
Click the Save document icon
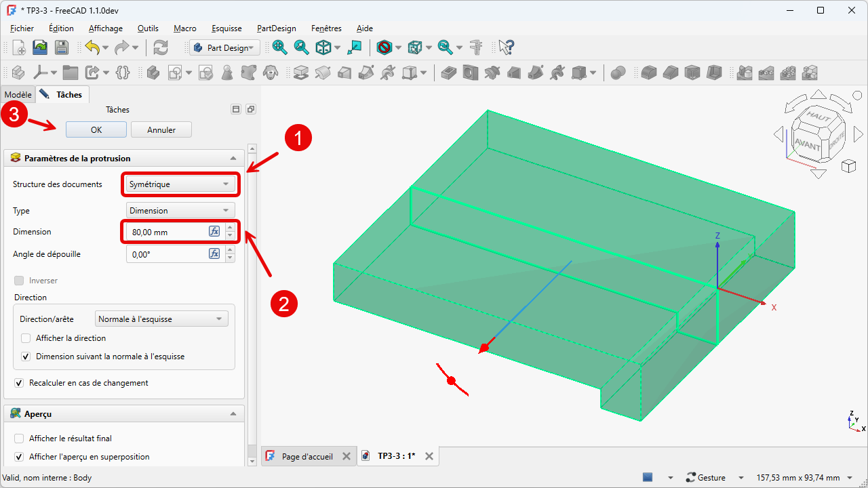pos(62,47)
